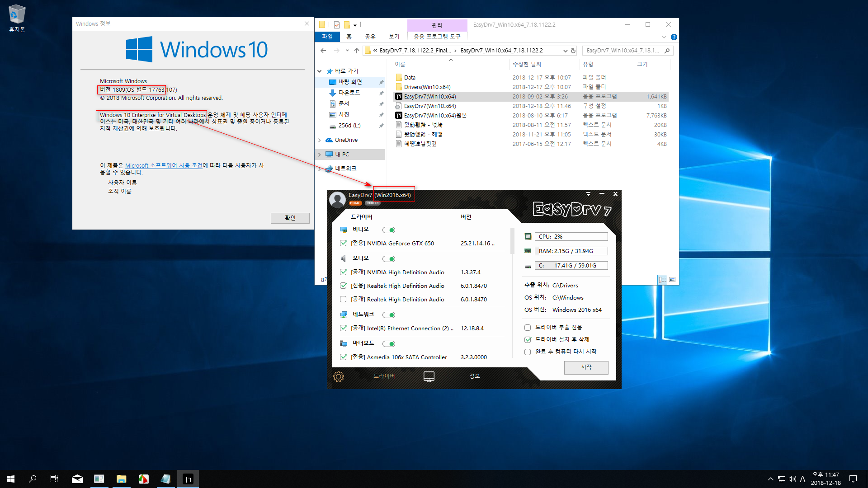Image resolution: width=868 pixels, height=488 pixels.
Task: Expand network tree node in Explorer
Action: pos(320,169)
